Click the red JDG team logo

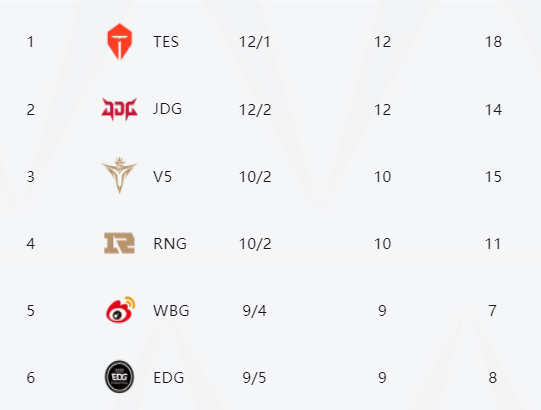click(119, 109)
